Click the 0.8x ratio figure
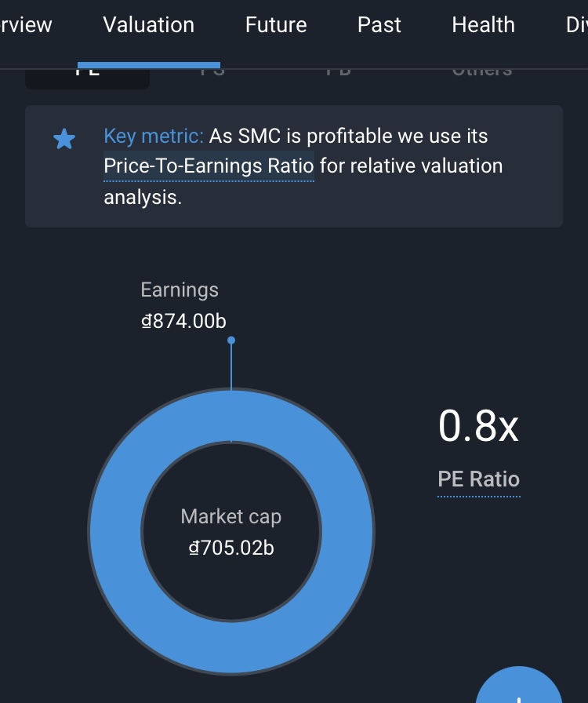Image resolution: width=588 pixels, height=703 pixels. click(478, 427)
